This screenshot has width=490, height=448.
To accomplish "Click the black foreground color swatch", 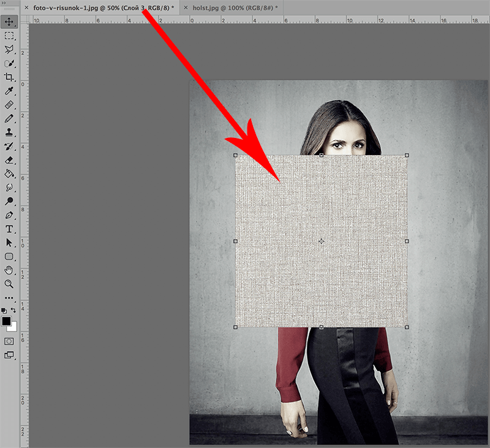I will 6,321.
